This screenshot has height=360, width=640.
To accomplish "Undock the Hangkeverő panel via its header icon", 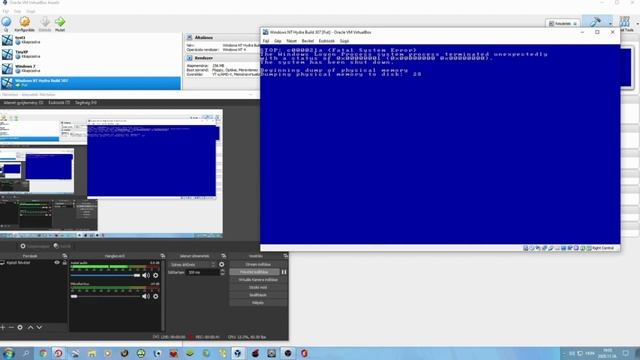I will pyautogui.click(x=162, y=256).
